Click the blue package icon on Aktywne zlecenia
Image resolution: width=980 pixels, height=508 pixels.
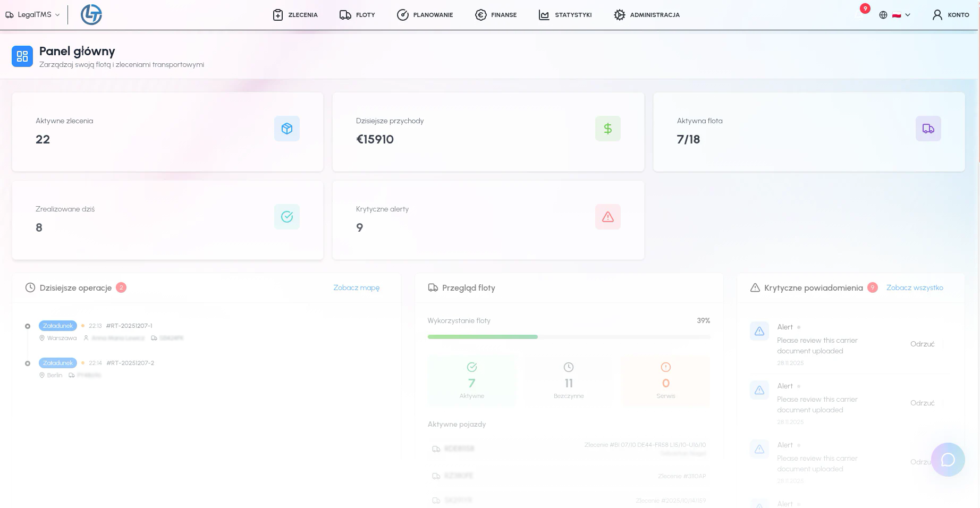(287, 129)
